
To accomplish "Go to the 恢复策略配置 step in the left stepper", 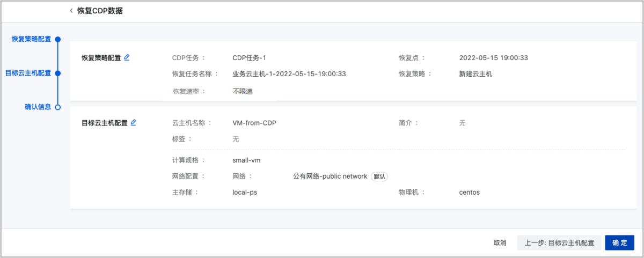I will point(31,39).
